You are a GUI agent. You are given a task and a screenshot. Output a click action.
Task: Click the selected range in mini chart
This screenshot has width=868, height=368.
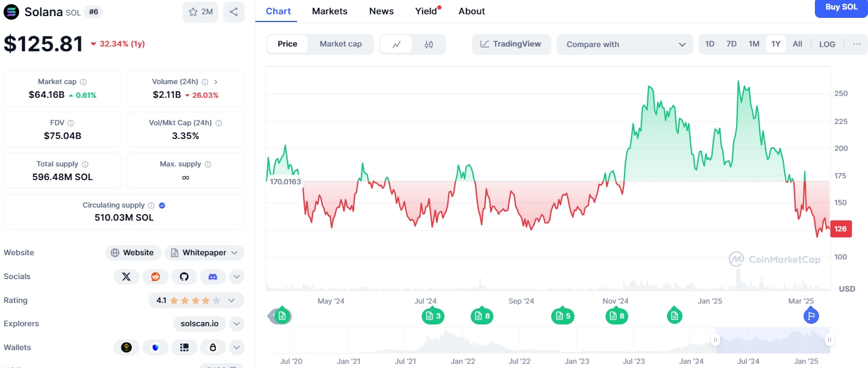pyautogui.click(x=772, y=340)
